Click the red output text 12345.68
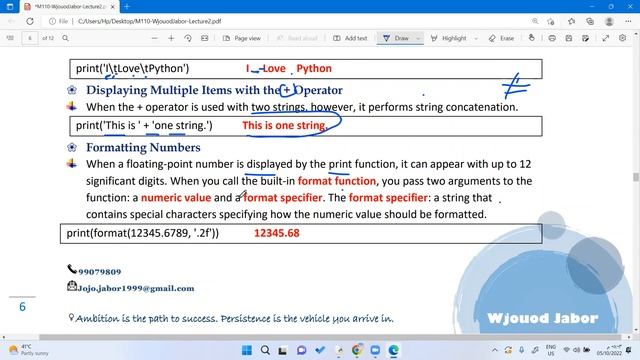Image resolution: width=640 pixels, height=360 pixels. point(277,233)
